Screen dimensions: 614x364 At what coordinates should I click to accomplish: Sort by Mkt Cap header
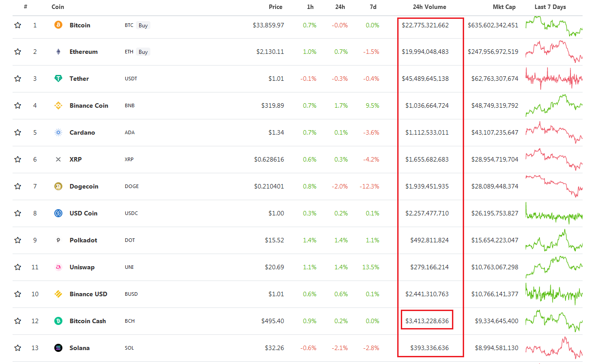pyautogui.click(x=504, y=7)
